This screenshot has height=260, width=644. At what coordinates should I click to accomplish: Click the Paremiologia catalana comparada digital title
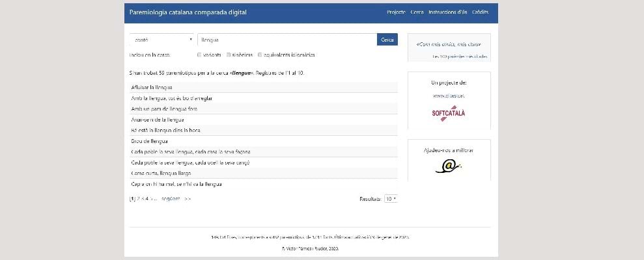(188, 12)
